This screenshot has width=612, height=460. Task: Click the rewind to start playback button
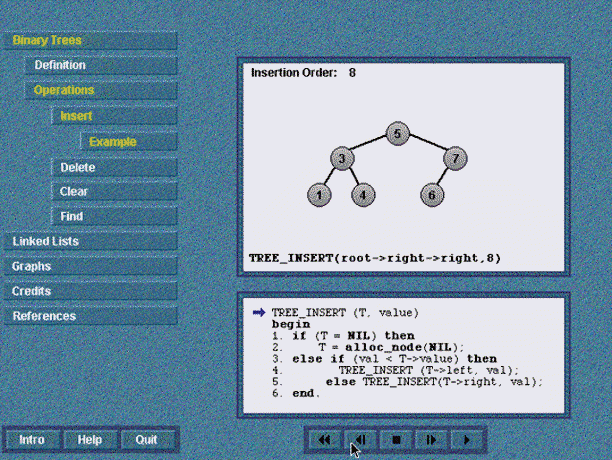(324, 440)
